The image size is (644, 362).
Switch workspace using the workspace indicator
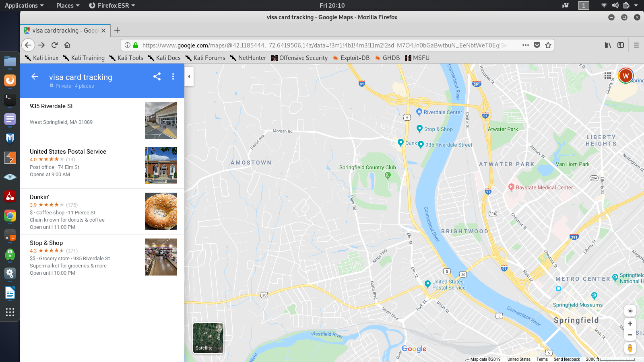(x=584, y=5)
